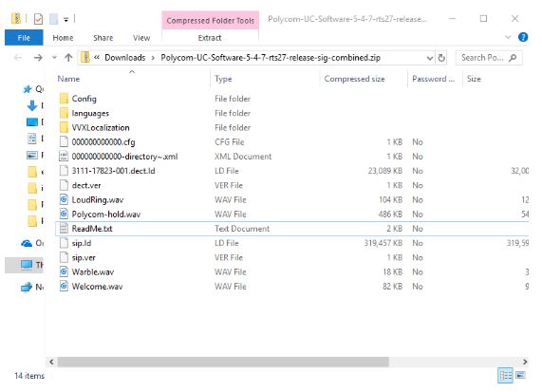Click Downloads in the address path
Image resolution: width=542 pixels, height=392 pixels.
coord(124,57)
